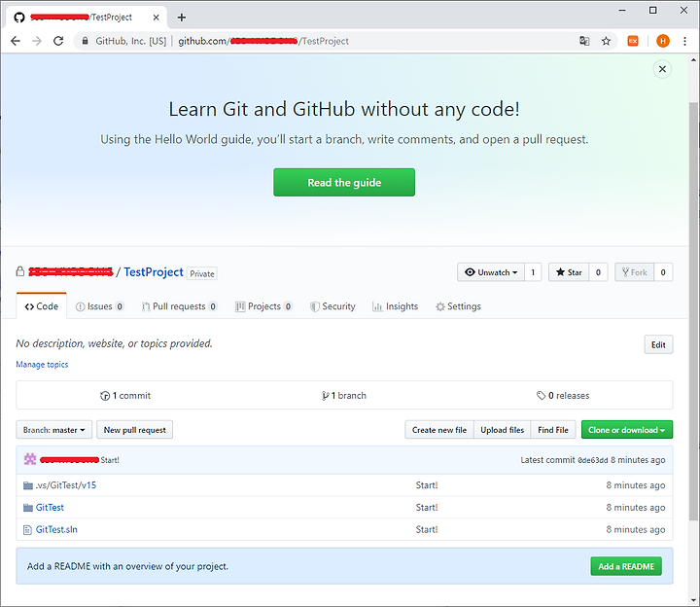This screenshot has height=607, width=700.
Task: Open Chrome three-dot menu
Action: 684,41
